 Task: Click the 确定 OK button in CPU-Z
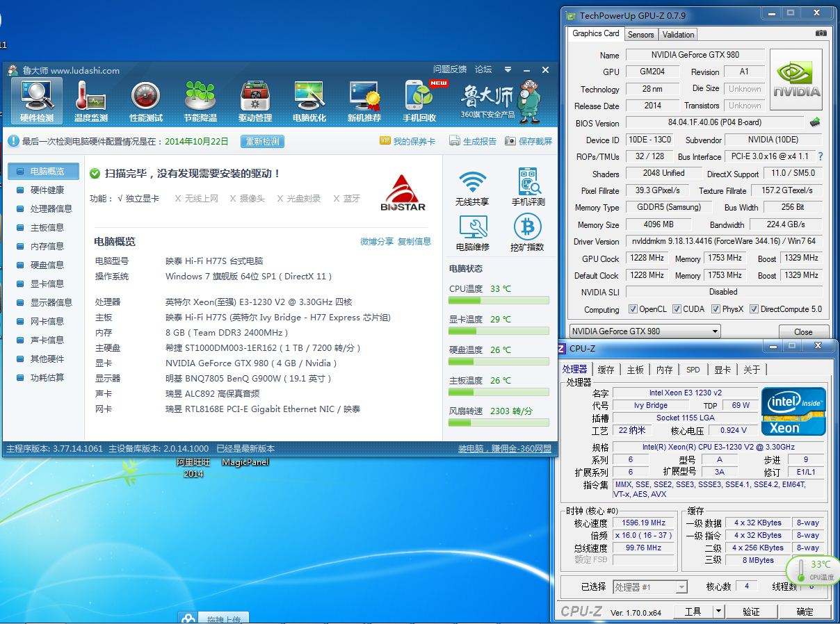[x=805, y=611]
